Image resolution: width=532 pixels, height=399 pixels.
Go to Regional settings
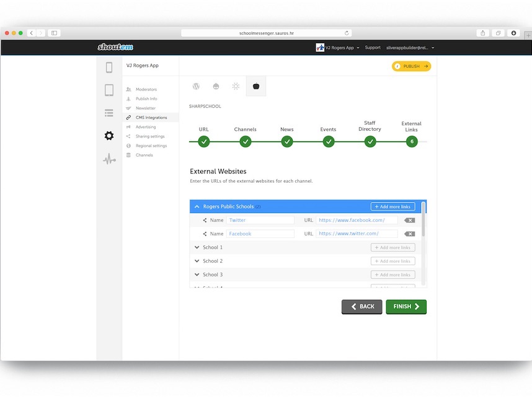151,146
